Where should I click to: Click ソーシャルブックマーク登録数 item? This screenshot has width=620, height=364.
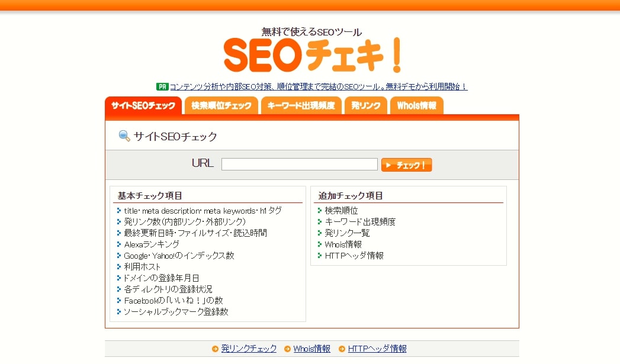176,312
